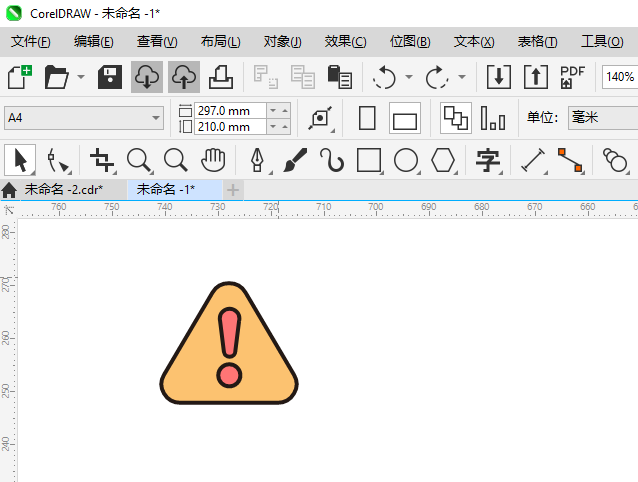The width and height of the screenshot is (638, 482).
Task: Click the cloud download icon
Action: (x=147, y=77)
